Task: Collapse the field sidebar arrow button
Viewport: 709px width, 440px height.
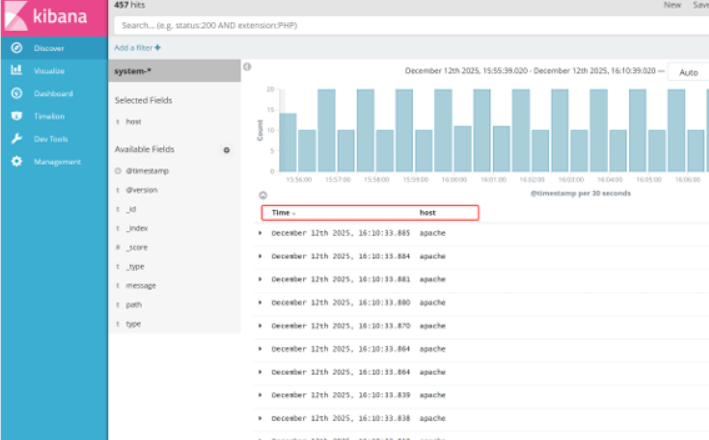Action: (247, 67)
